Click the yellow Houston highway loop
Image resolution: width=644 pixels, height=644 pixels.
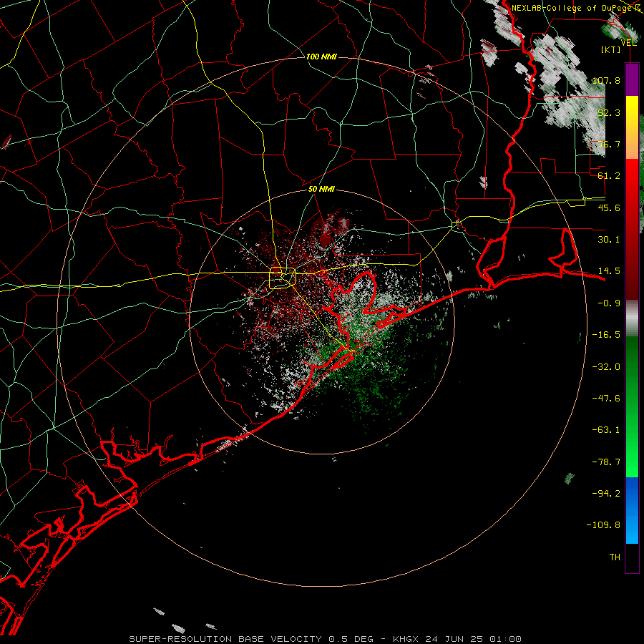[x=283, y=278]
